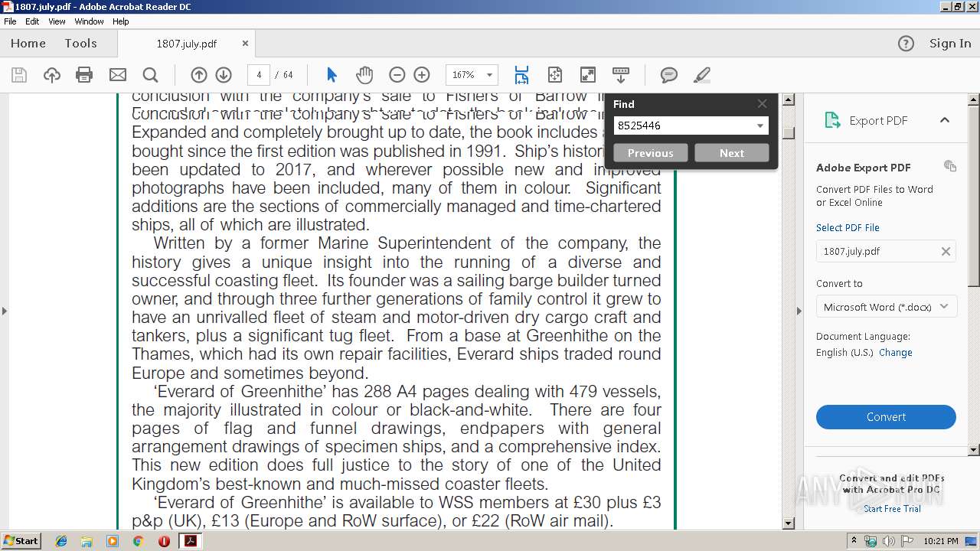This screenshot has height=551, width=980.
Task: Zoom out with the minus icon
Action: point(397,75)
